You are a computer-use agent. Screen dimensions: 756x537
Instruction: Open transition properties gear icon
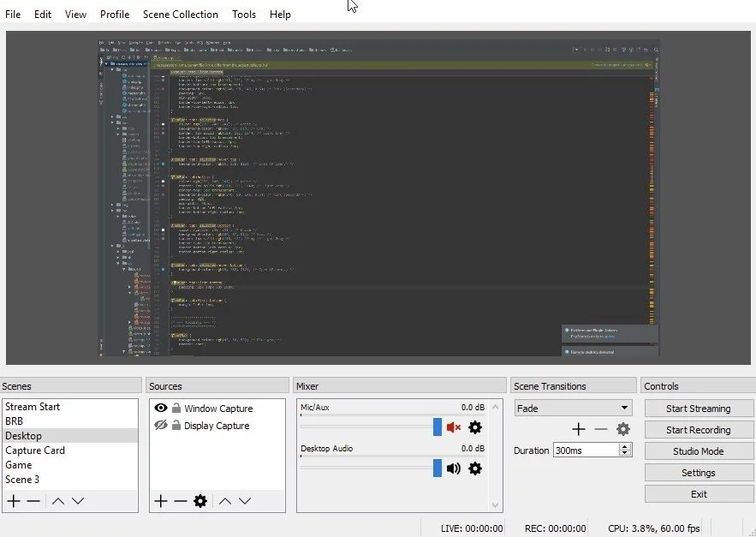click(x=623, y=429)
